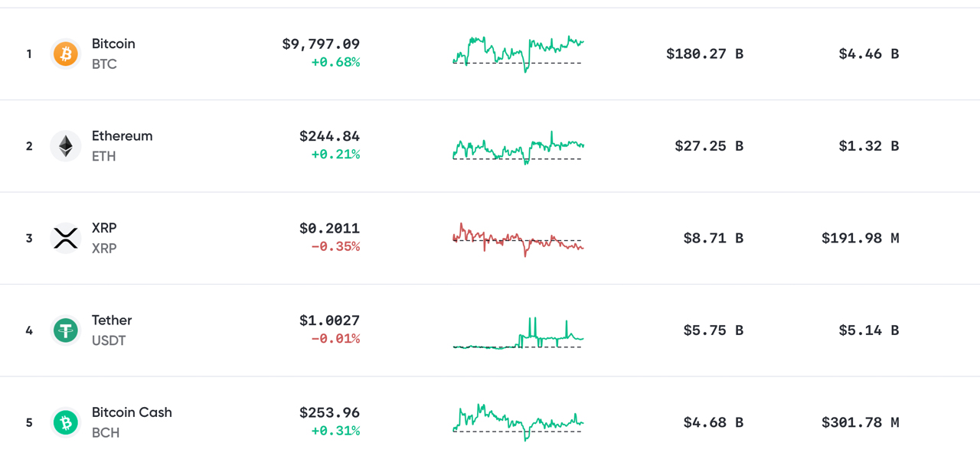View the Tether sparkline chart
This screenshot has width=980, height=459.
[x=518, y=332]
